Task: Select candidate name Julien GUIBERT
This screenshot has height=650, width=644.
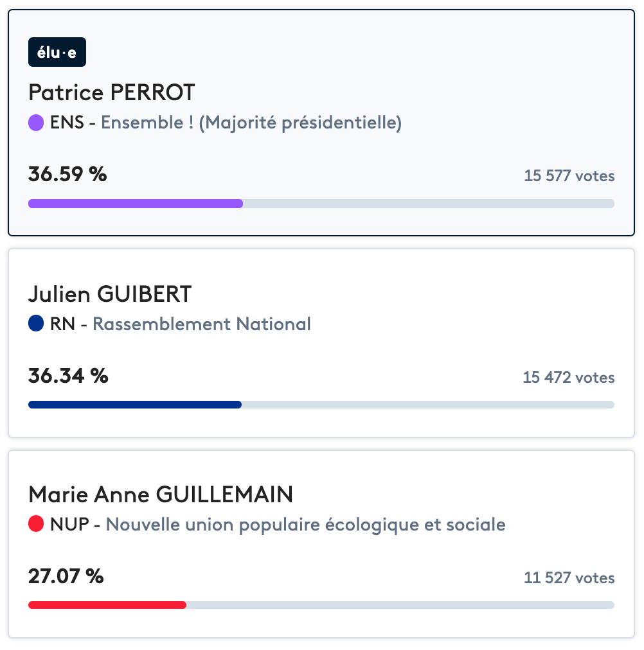Action: click(110, 294)
